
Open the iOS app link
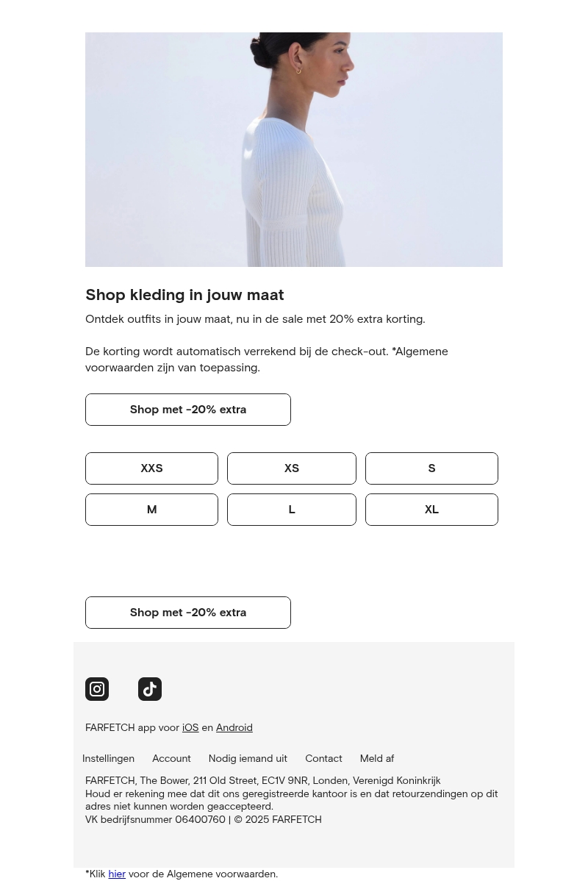coord(190,727)
